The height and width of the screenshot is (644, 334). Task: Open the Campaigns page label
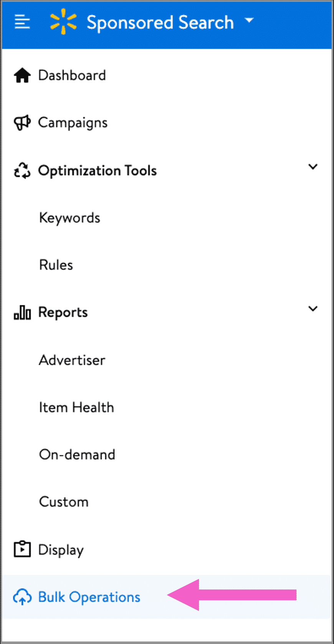73,123
